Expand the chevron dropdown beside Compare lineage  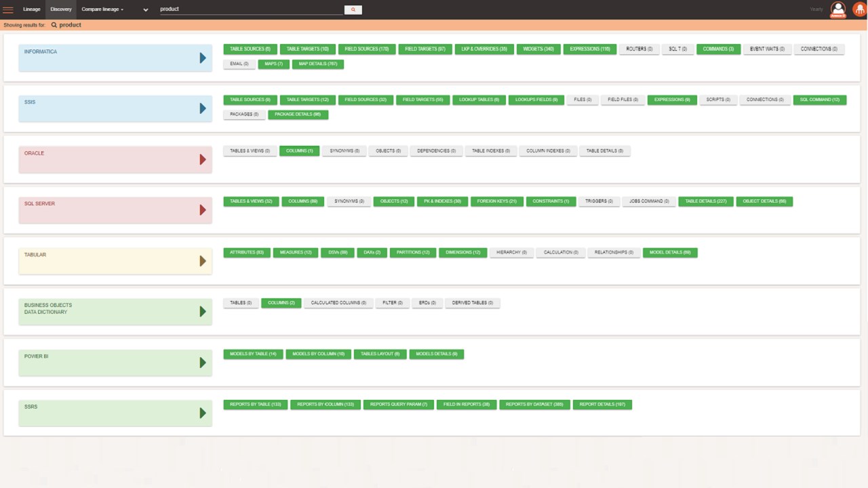click(x=146, y=10)
